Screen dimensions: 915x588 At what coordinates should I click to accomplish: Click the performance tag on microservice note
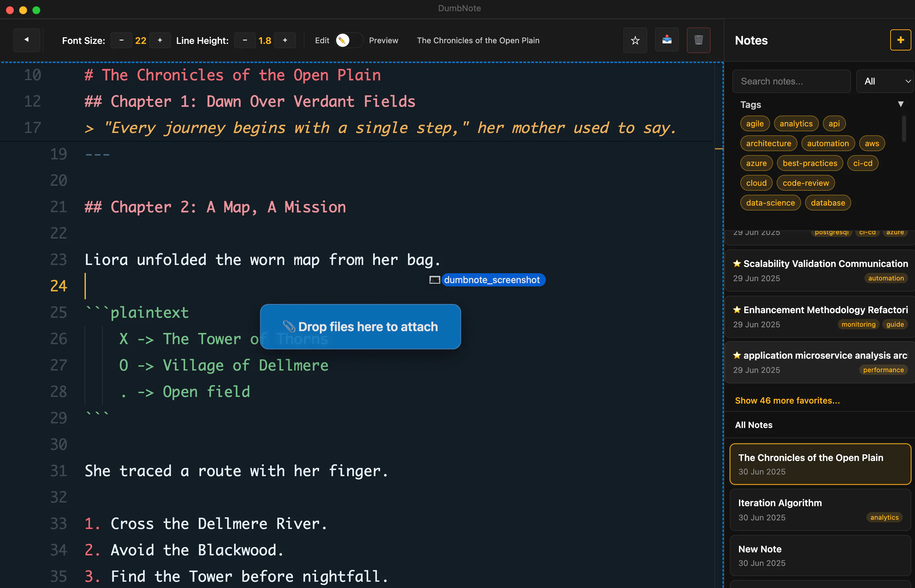click(x=883, y=370)
